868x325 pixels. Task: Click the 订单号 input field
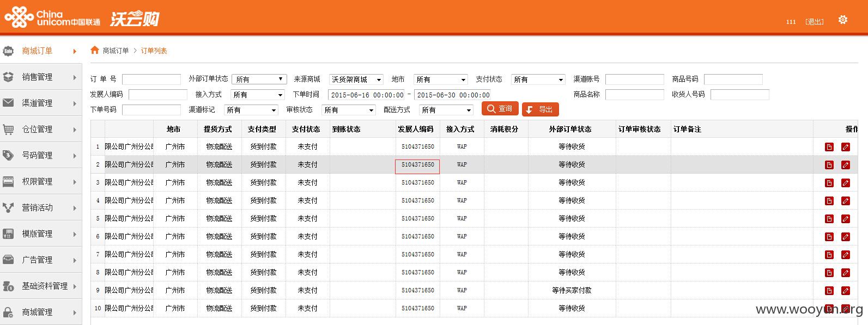coord(151,79)
